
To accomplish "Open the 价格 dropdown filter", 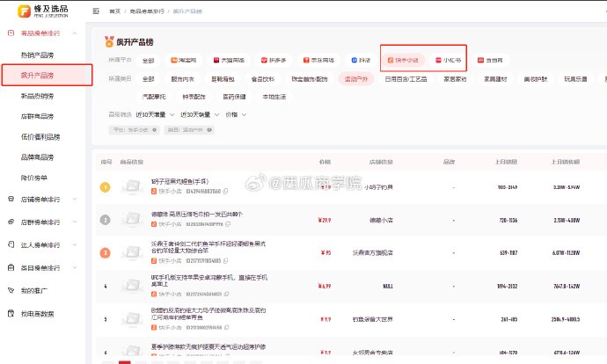I will pyautogui.click(x=236, y=114).
